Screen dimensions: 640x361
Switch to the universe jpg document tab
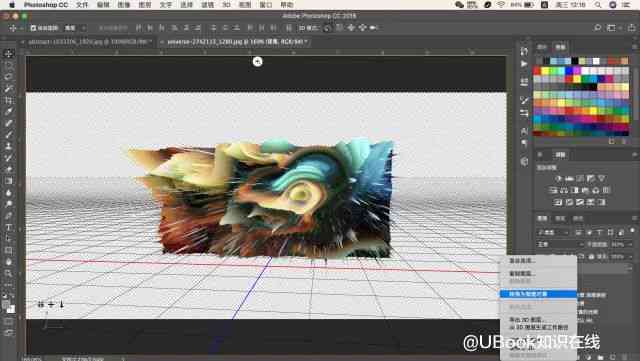pyautogui.click(x=236, y=42)
